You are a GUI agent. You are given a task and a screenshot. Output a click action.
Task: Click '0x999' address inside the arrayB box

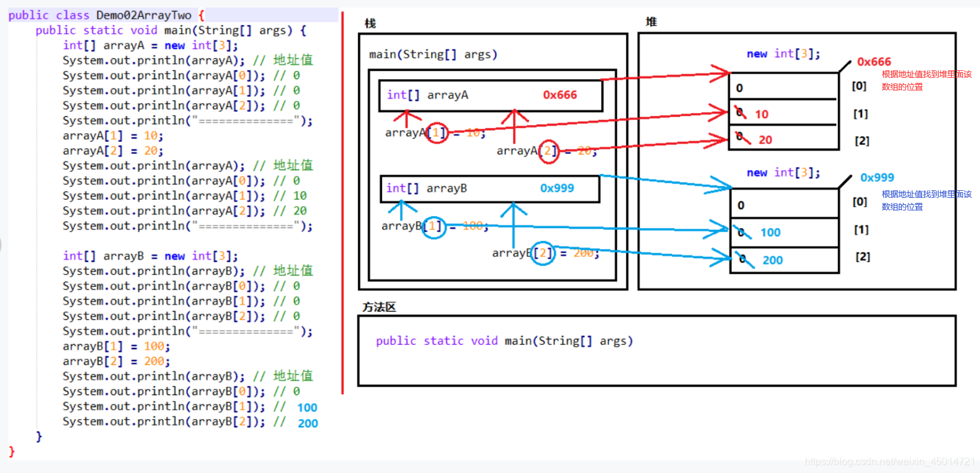pyautogui.click(x=557, y=188)
